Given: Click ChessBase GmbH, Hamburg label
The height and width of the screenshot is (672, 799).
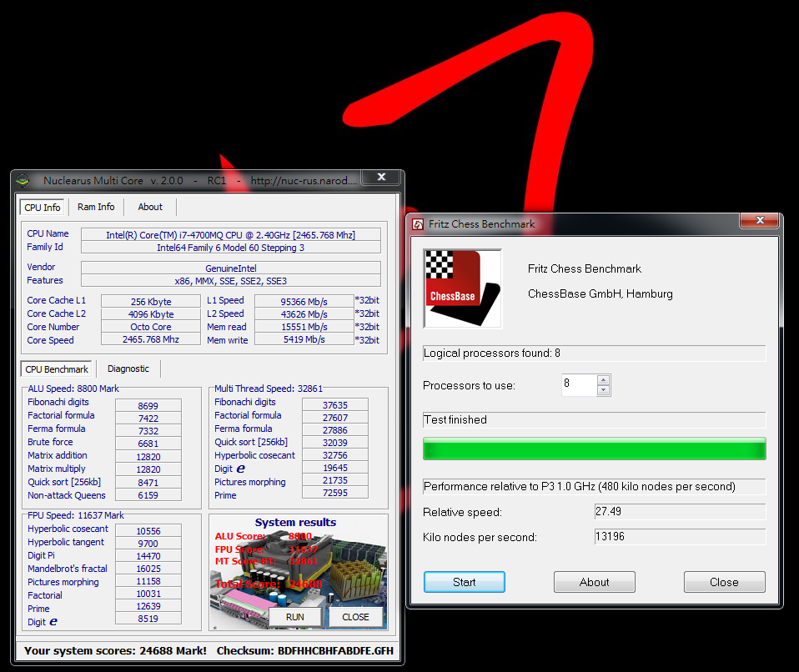Looking at the screenshot, I should (601, 294).
